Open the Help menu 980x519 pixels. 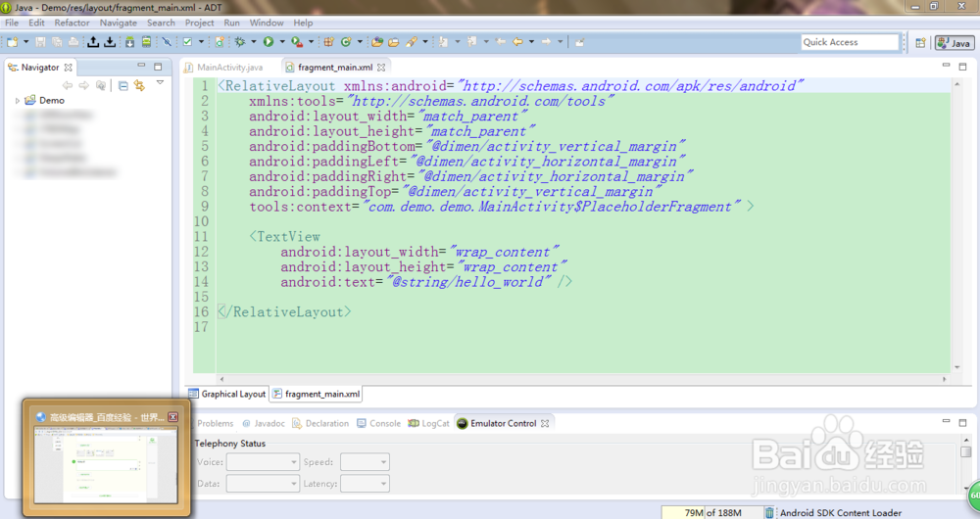click(303, 23)
